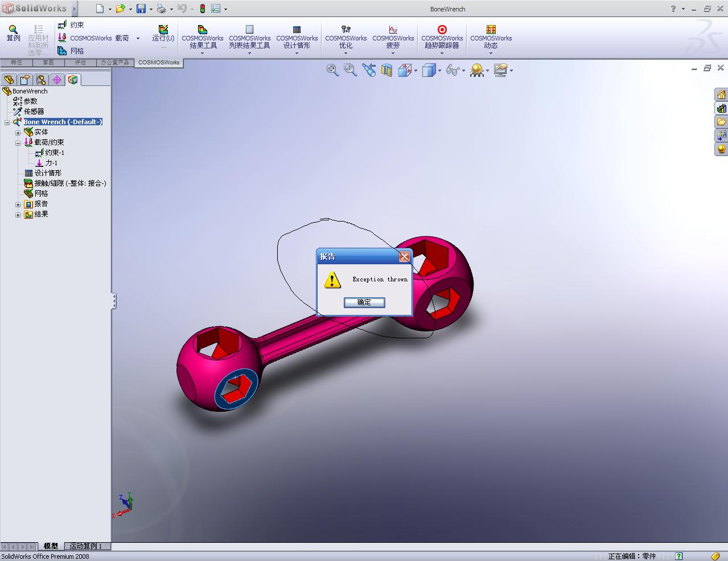Click the 运行(U) run icon
728x561 pixels.
pos(163,34)
